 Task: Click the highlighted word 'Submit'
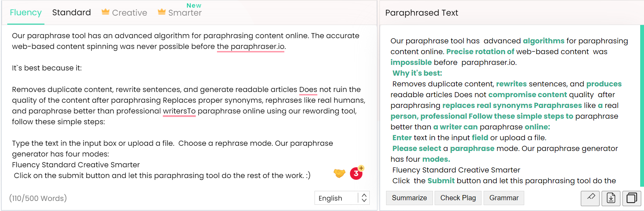click(x=441, y=181)
